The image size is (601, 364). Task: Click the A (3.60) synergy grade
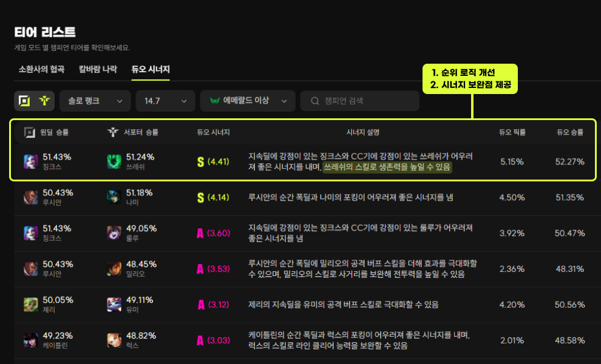click(x=213, y=233)
